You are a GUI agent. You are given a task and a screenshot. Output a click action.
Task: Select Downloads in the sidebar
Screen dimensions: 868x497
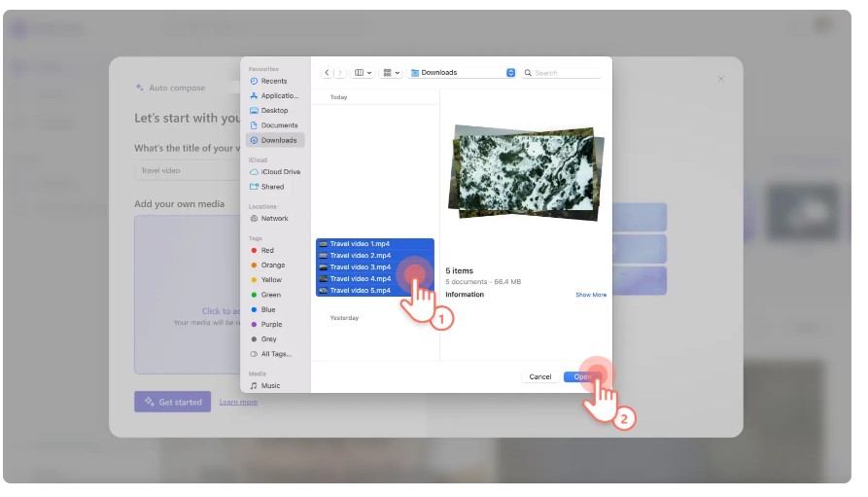(274, 140)
